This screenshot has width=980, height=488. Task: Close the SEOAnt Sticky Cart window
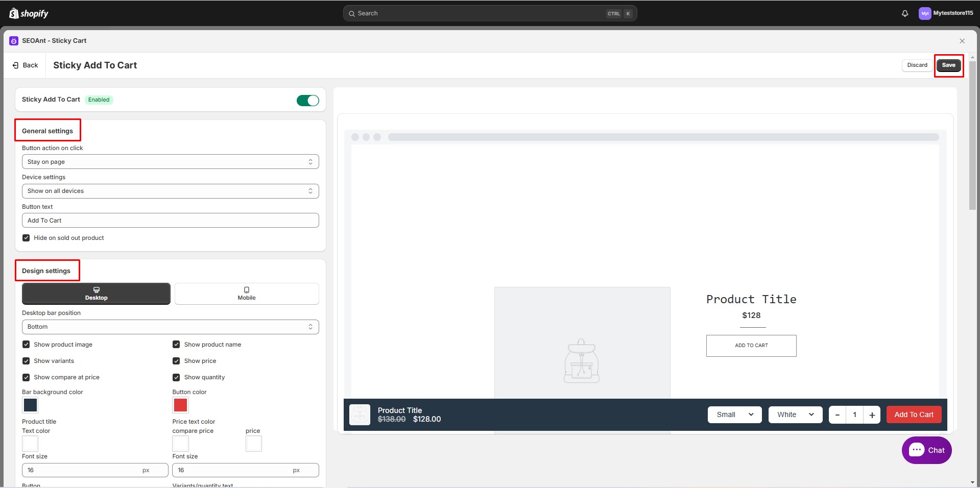click(x=962, y=41)
